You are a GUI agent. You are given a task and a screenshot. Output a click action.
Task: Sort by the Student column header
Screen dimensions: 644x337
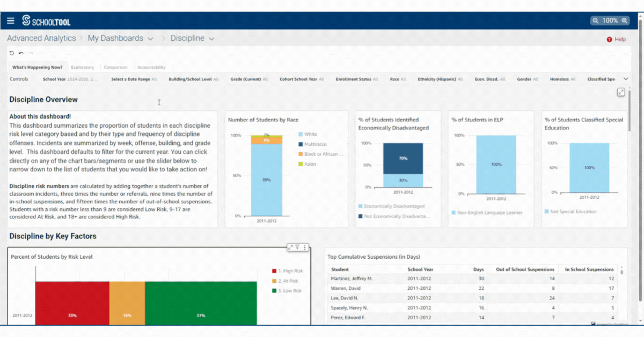[x=340, y=269]
